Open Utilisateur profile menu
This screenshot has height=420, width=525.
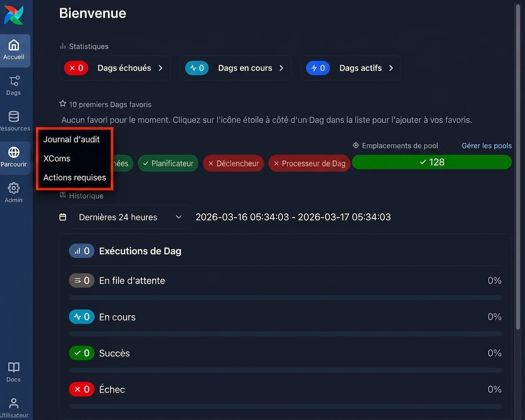coord(14,408)
